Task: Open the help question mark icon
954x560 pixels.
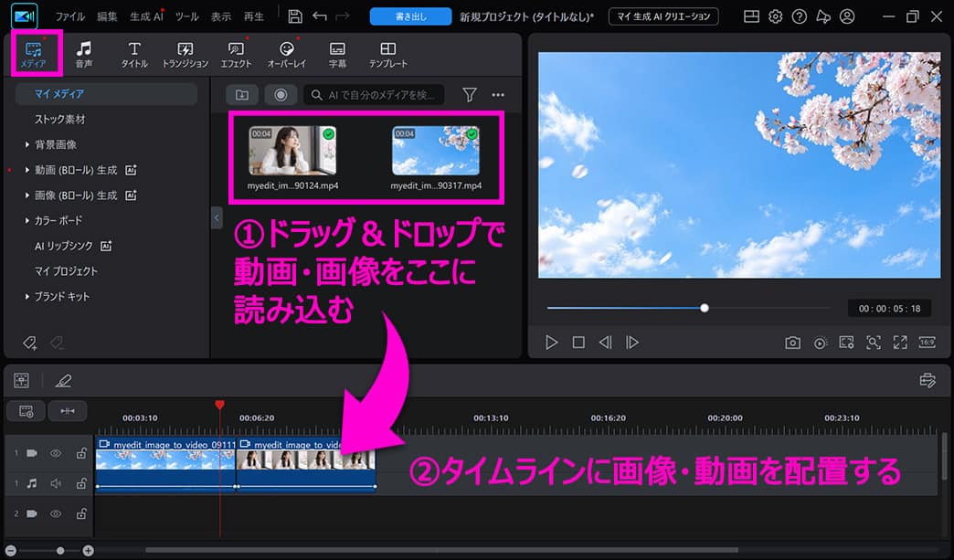Action: pyautogui.click(x=800, y=16)
